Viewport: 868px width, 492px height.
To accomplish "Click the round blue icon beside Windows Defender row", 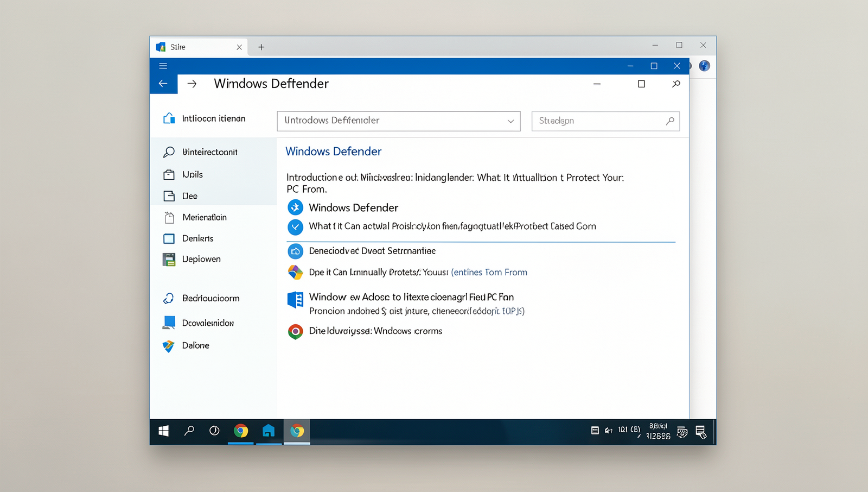I will pyautogui.click(x=295, y=207).
